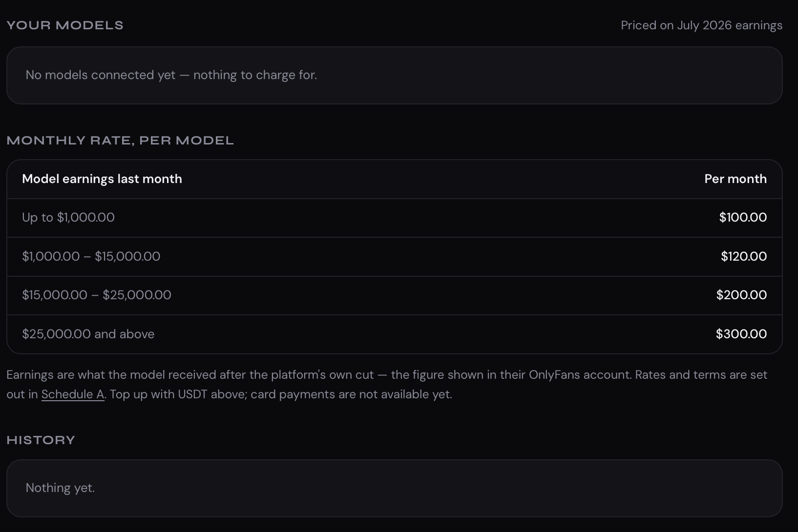The width and height of the screenshot is (798, 532).
Task: Click the 'Nothing yet.' text
Action: coord(60,488)
